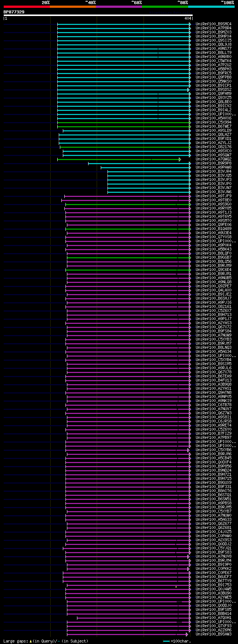Select label UniRef100_A9TJF9
This screenshot has width=238, height=644.
point(213,196)
